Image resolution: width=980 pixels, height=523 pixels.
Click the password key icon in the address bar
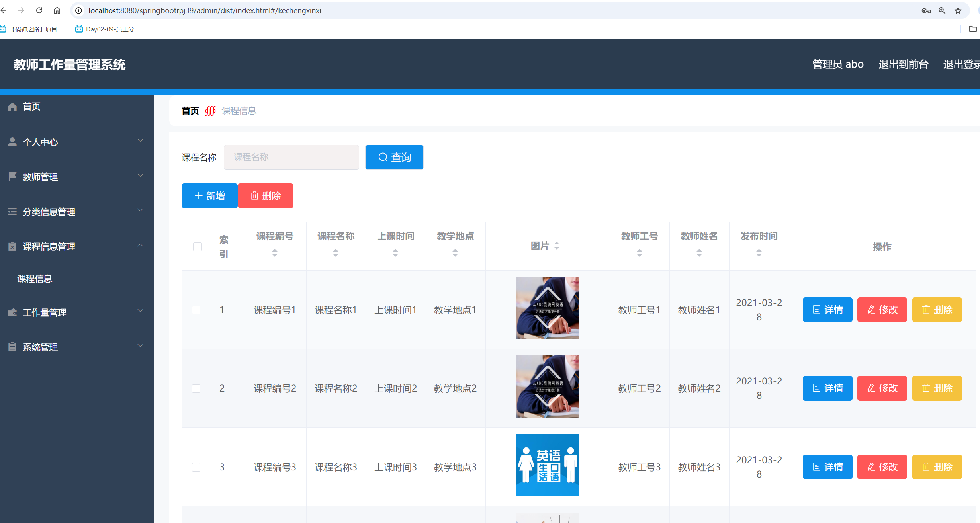[x=926, y=11]
